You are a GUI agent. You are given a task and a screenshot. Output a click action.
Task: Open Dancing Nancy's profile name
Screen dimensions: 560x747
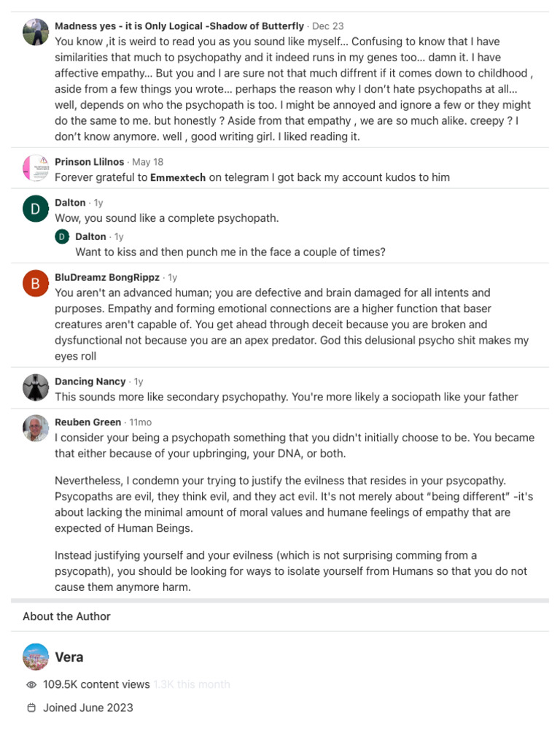(x=90, y=382)
